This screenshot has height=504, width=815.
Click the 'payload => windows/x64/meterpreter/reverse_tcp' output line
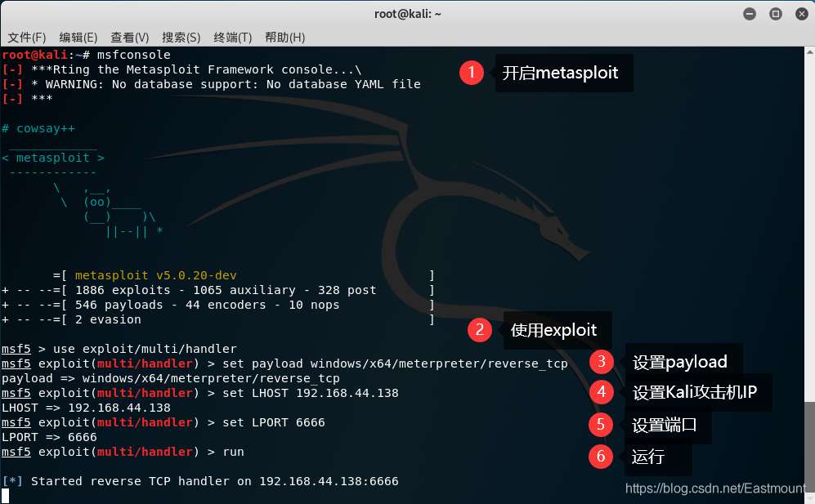tap(171, 378)
